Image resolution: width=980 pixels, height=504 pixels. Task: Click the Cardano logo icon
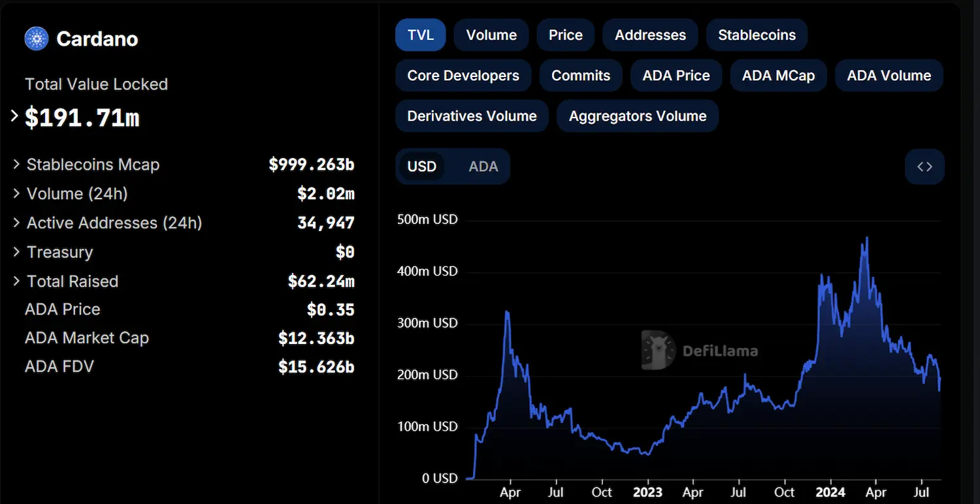[37, 39]
